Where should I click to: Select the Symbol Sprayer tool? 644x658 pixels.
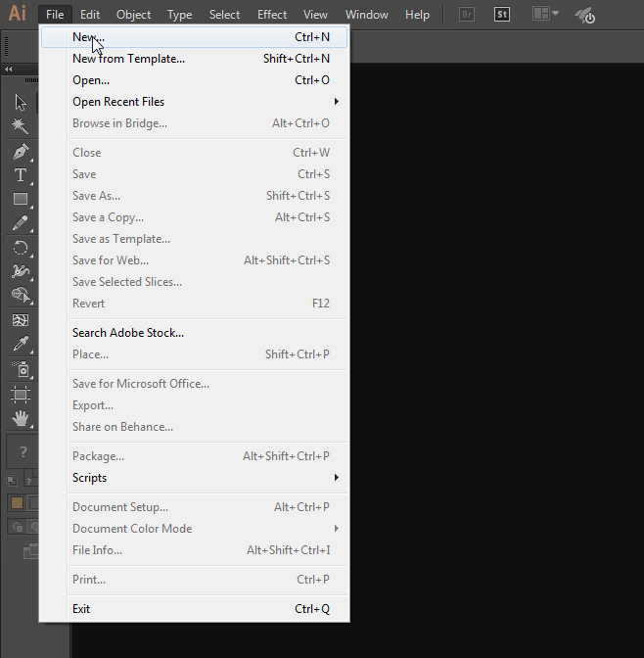(20, 369)
